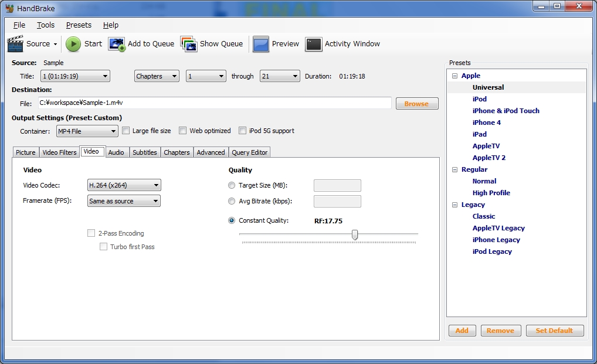The image size is (597, 364).
Task: Collapse the Regular presets group
Action: [454, 169]
